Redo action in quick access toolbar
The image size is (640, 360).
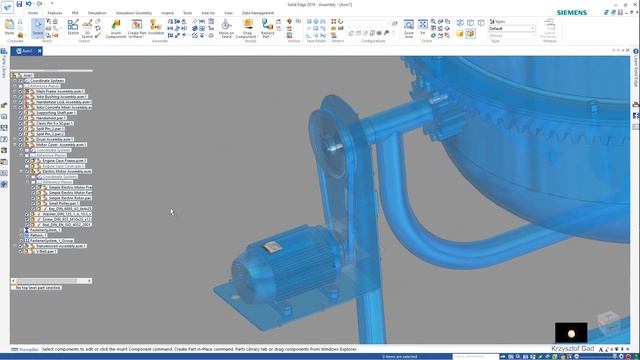click(x=39, y=4)
